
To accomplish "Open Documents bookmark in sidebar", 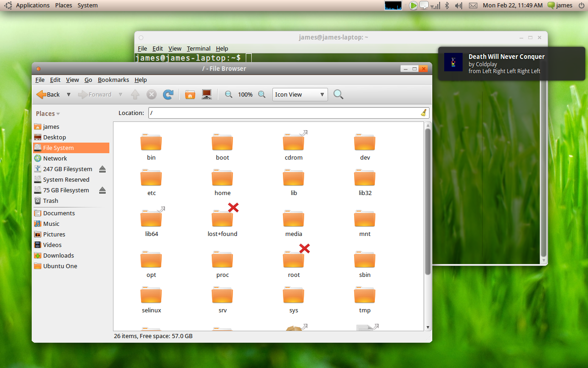I will 71,213.
